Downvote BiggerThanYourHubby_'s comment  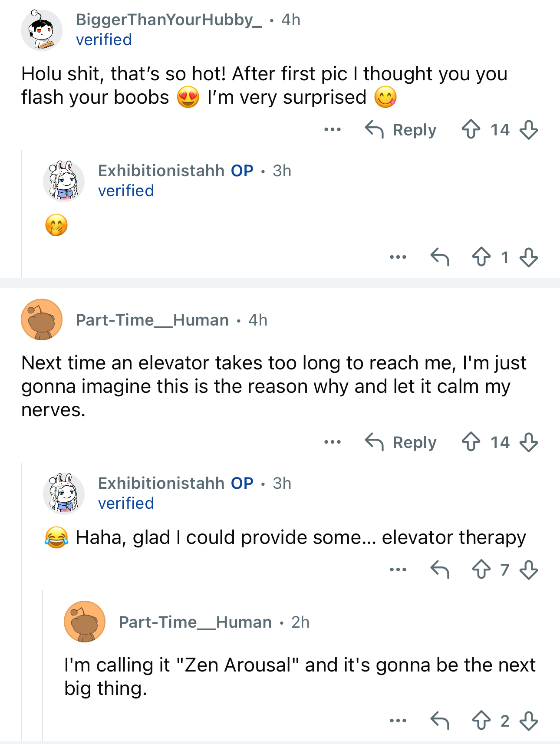[x=528, y=129]
